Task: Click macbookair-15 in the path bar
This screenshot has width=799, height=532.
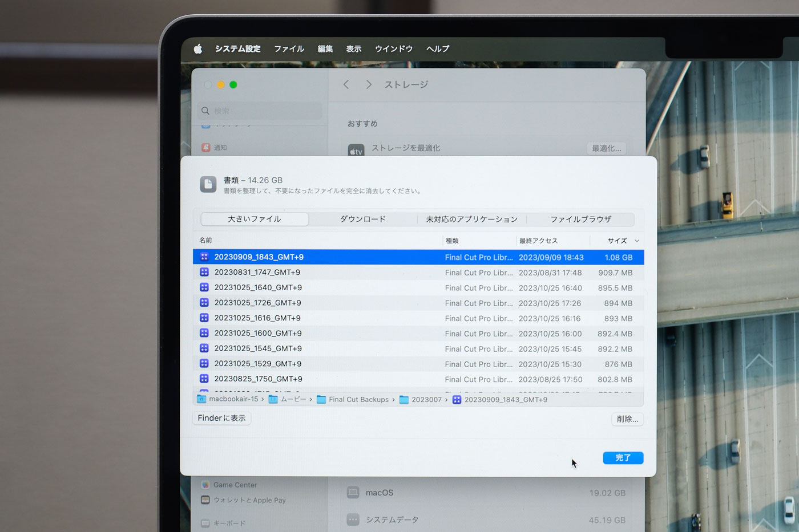Action: point(228,399)
